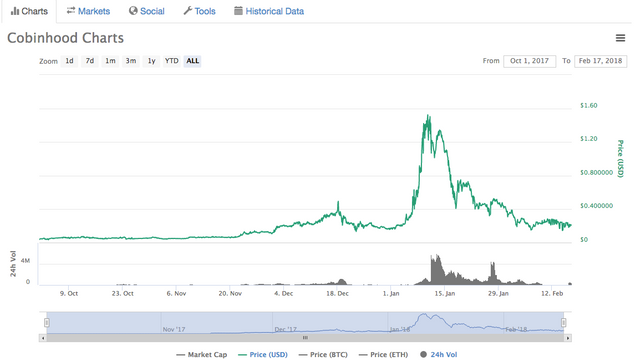Image resolution: width=640 pixels, height=360 pixels.
Task: Click the bar chart icon in Charts tab
Action: (15, 11)
